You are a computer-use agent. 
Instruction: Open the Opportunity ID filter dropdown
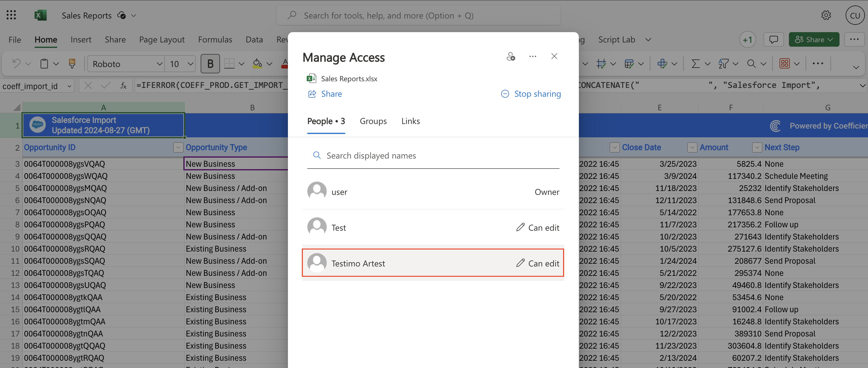(178, 147)
